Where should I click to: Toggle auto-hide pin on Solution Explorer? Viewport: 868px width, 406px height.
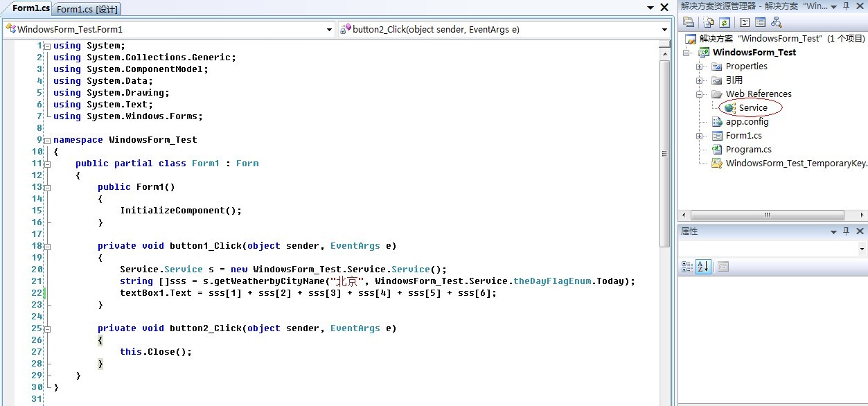[847, 6]
